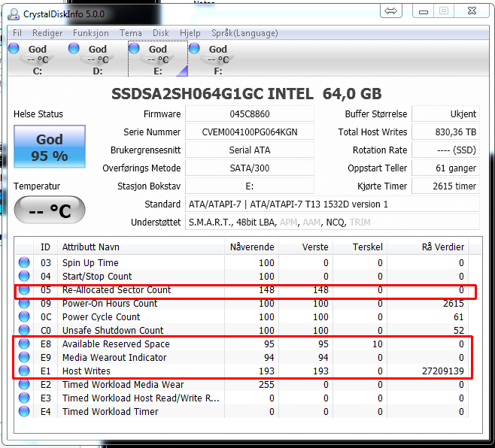Click status orb for Timed Workload Media Wear
Viewport: 495px width, 448px height.
pyautogui.click(x=24, y=385)
